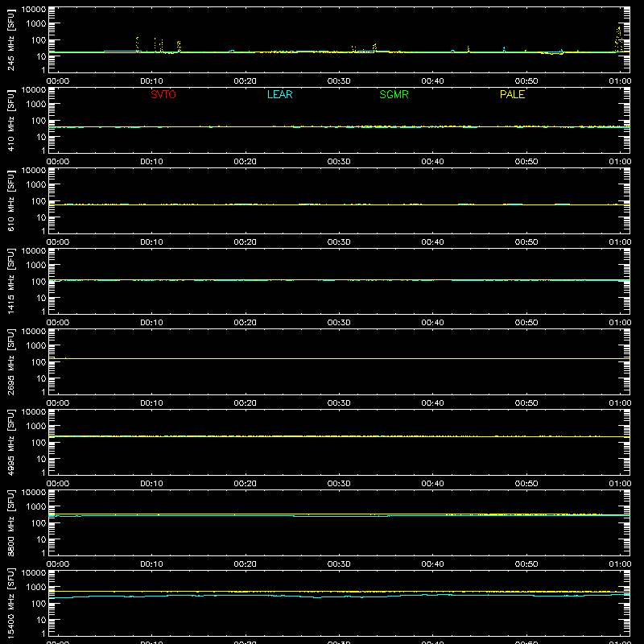Viewport: 644px width, 644px height.
Task: Select the 610 MHz [SFU] axis title
Action: tap(10, 200)
